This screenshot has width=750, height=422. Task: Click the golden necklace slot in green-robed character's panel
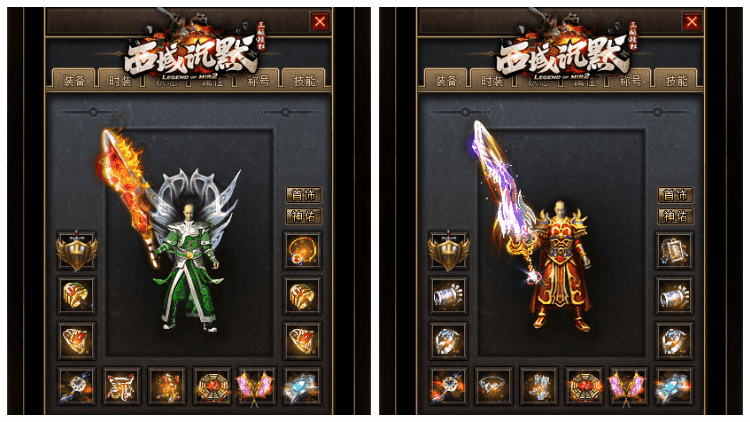click(302, 251)
